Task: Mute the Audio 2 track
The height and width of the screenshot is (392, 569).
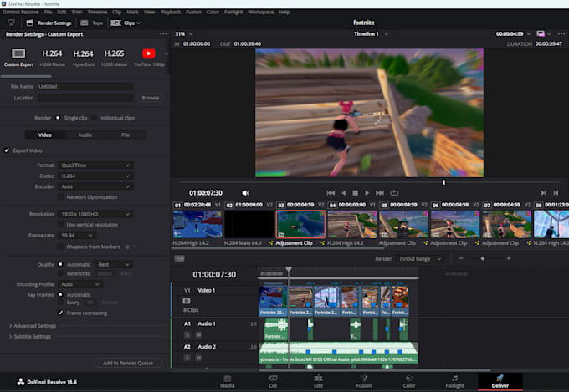Action: tap(198, 358)
